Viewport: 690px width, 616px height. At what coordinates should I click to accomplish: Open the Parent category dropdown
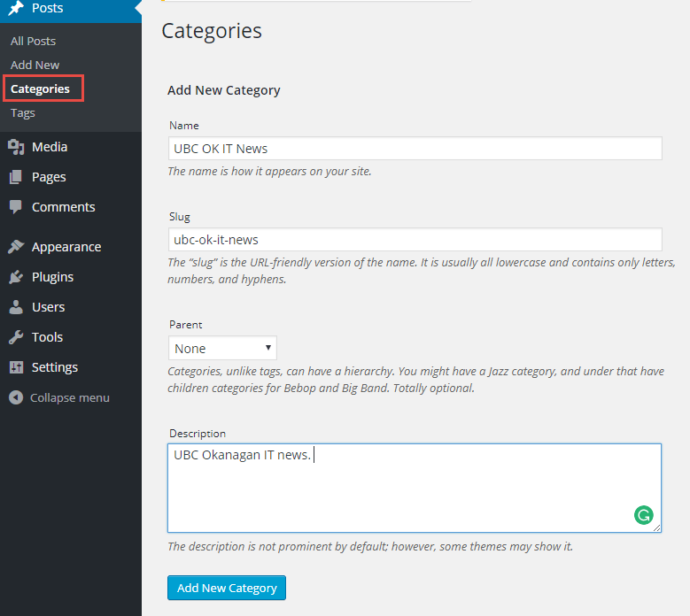coord(222,348)
